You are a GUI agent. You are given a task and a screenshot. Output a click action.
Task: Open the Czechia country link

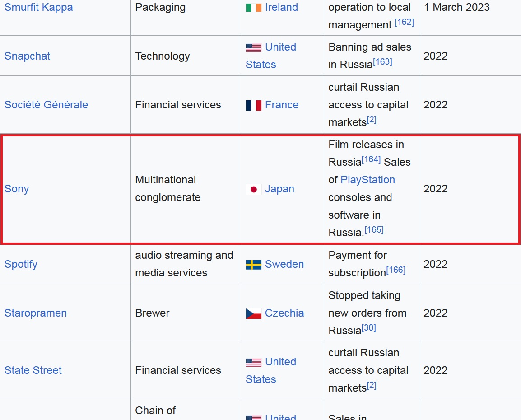pos(284,313)
